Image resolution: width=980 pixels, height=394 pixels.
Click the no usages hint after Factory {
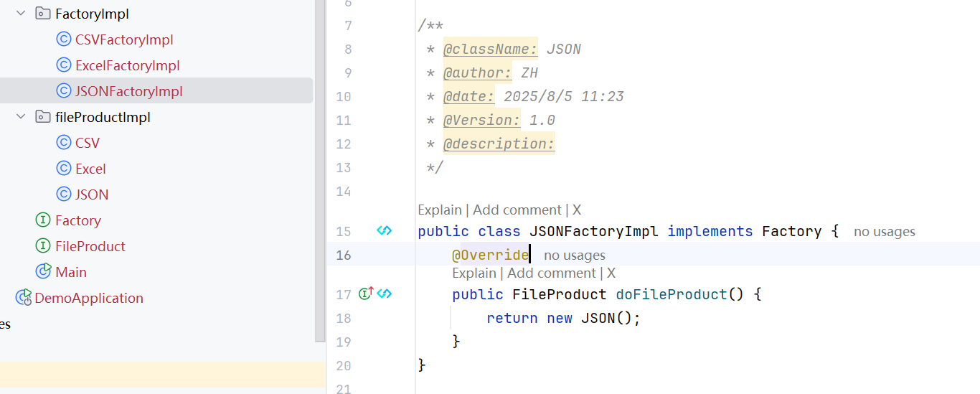[x=884, y=231]
